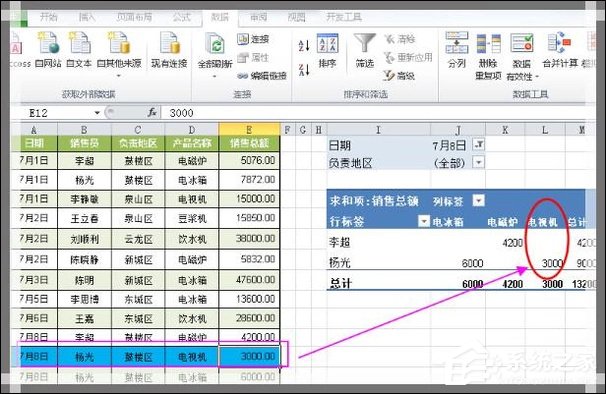Open the 列标签 filter dropdown
Image resolution: width=606 pixels, height=394 pixels.
pos(478,201)
